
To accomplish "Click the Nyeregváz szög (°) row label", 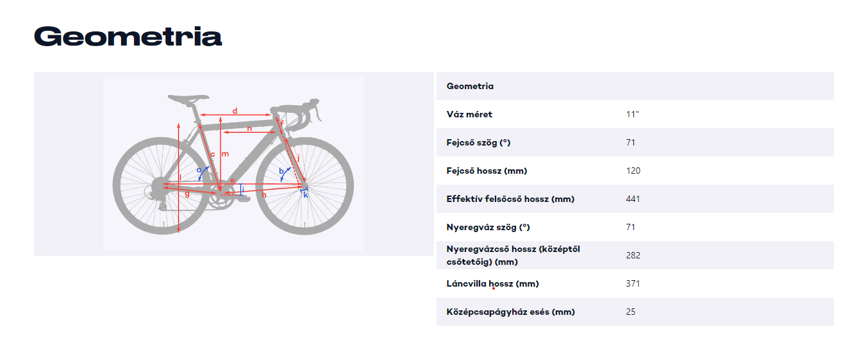I will (489, 227).
